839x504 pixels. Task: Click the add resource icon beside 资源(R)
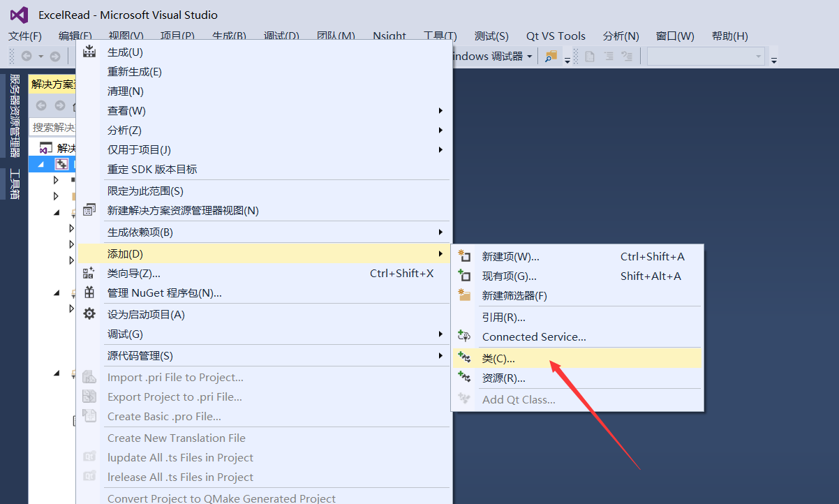pyautogui.click(x=464, y=378)
